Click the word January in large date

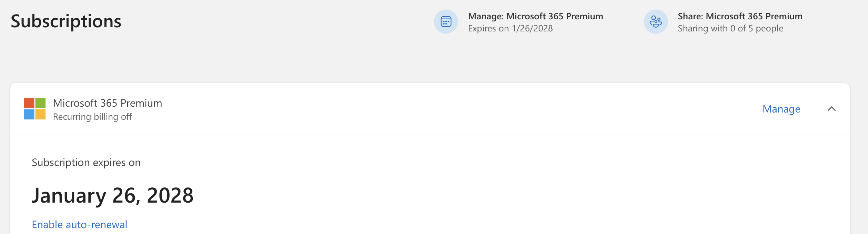click(x=69, y=196)
